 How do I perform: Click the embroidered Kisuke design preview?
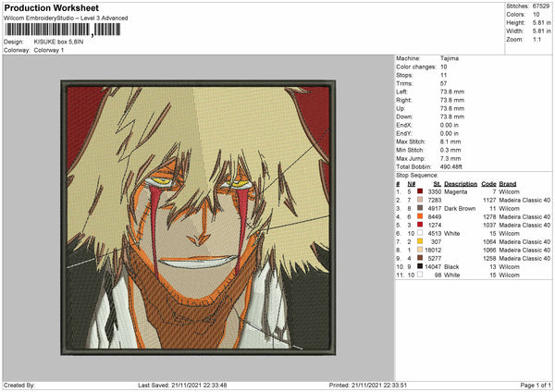198,218
